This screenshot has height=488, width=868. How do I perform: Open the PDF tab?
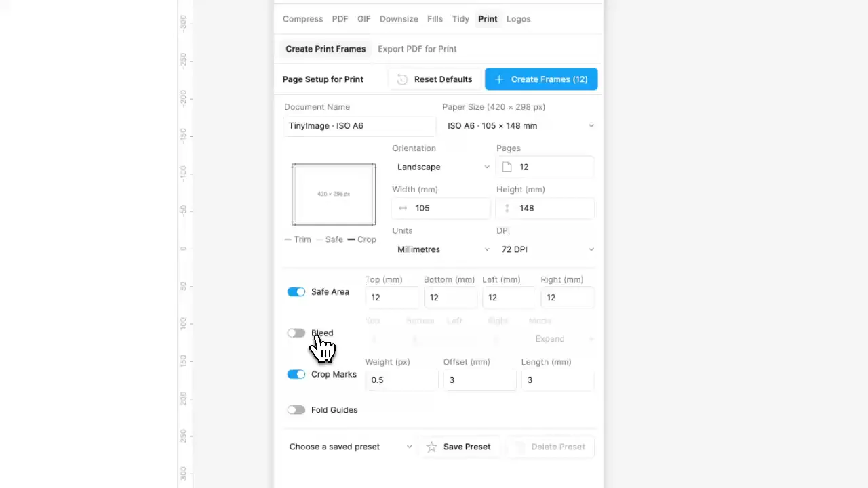coord(340,19)
